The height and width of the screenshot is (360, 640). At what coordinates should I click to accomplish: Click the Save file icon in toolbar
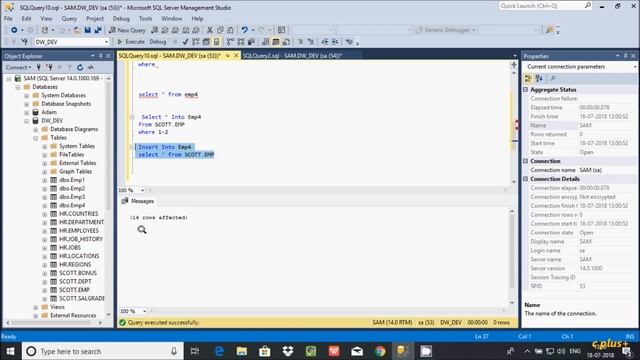[x=87, y=30]
